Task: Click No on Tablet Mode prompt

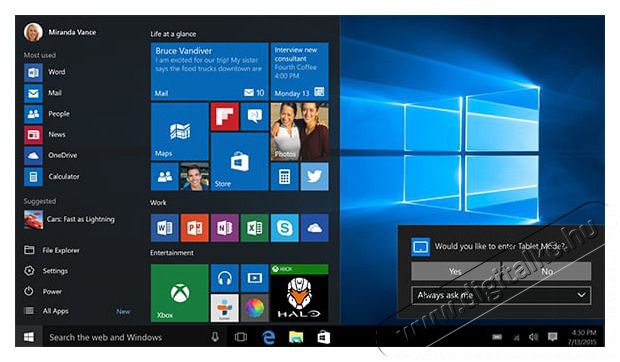Action: point(547,271)
